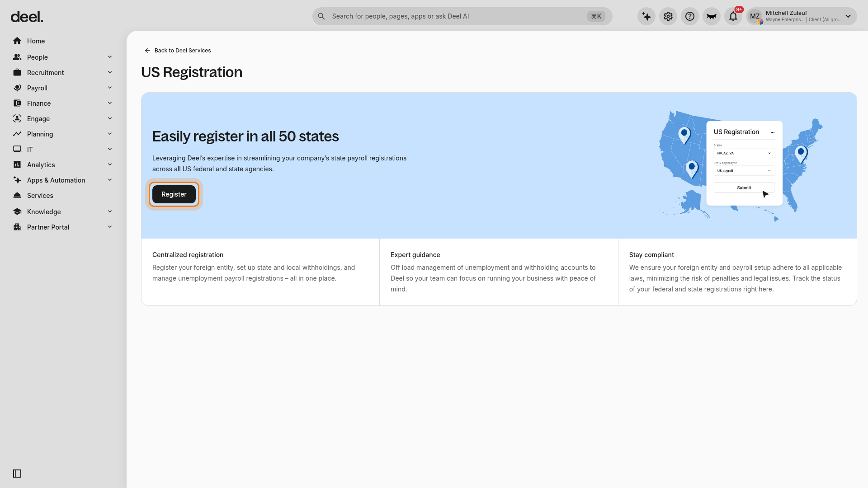Click the IT laptop icon
Viewport: 868px width, 488px height.
17,149
